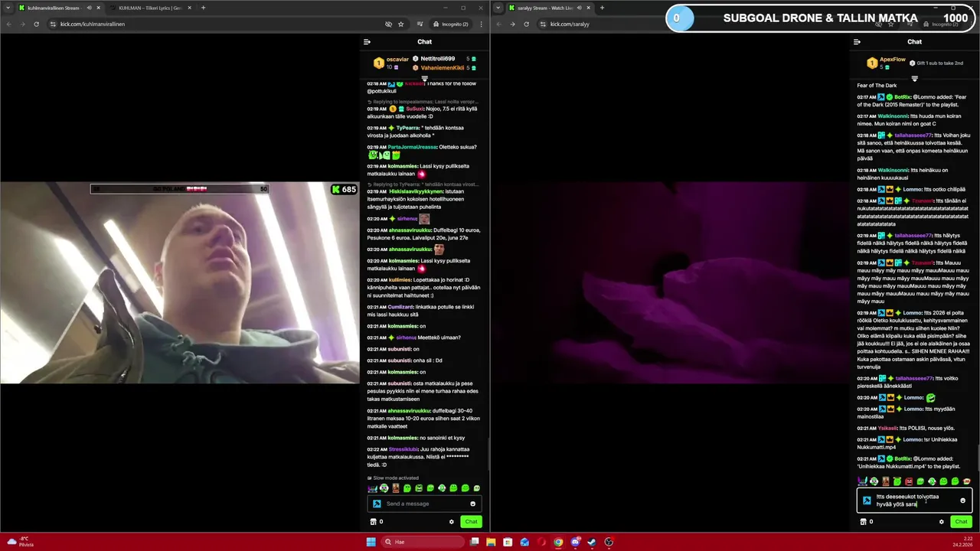View site information for kick.com/saralyy
980x551 pixels.
point(543,24)
